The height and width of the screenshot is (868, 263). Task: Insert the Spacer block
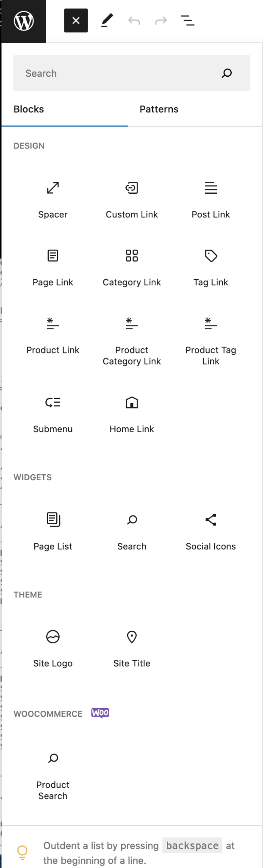[53, 199]
